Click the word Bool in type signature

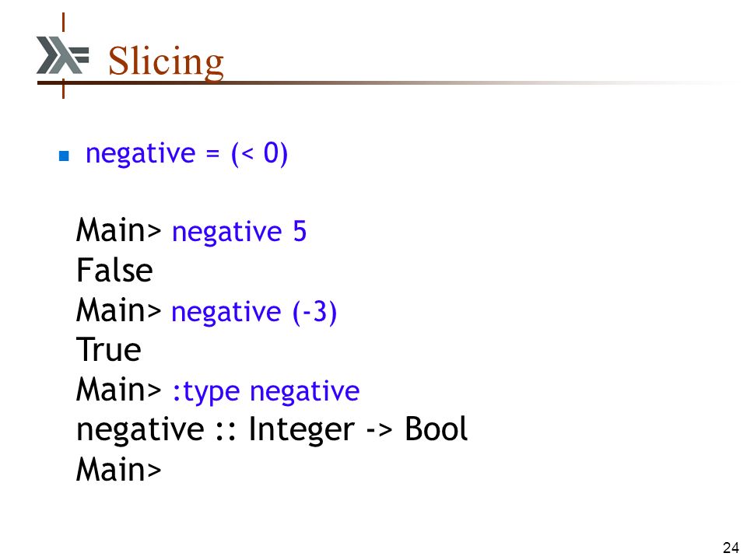[437, 429]
